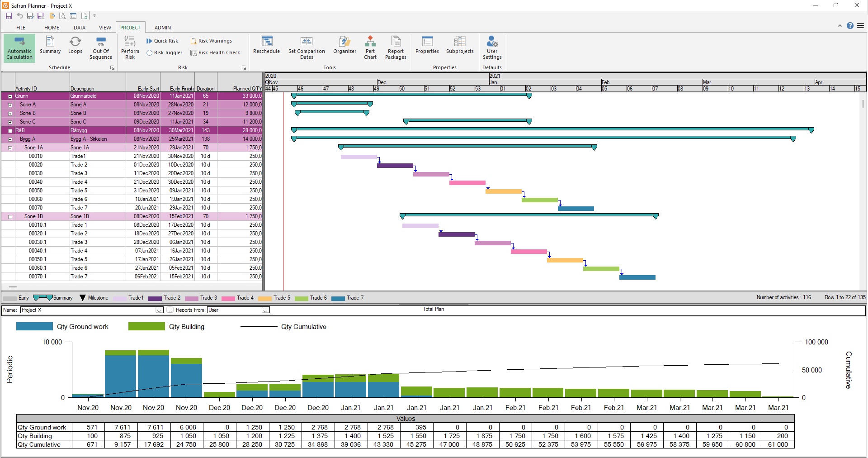Click the Save icon in quick access toolbar
The height and width of the screenshot is (458, 868).
tap(9, 16)
